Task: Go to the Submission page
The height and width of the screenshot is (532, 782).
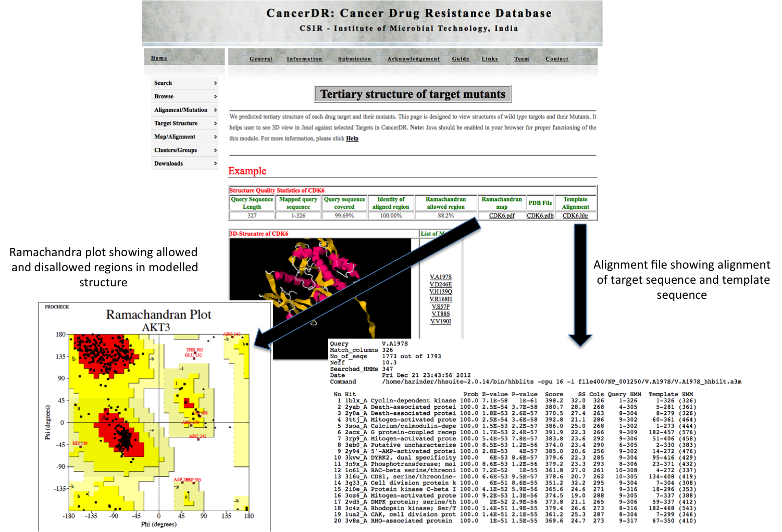Action: coord(354,59)
